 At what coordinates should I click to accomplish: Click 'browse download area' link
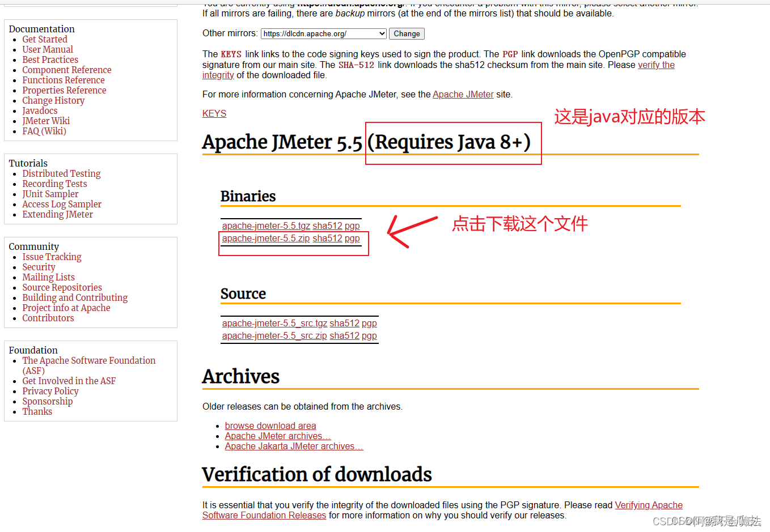point(270,425)
